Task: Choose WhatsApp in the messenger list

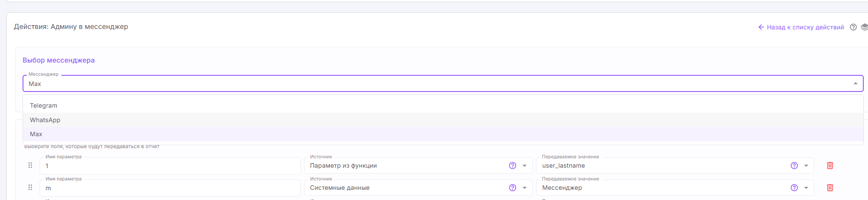Action: click(45, 120)
